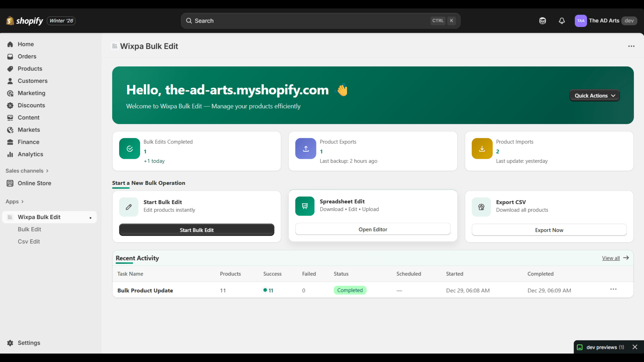Dismiss the dev previews bar
Screen dimensions: 644x362
tap(635, 347)
